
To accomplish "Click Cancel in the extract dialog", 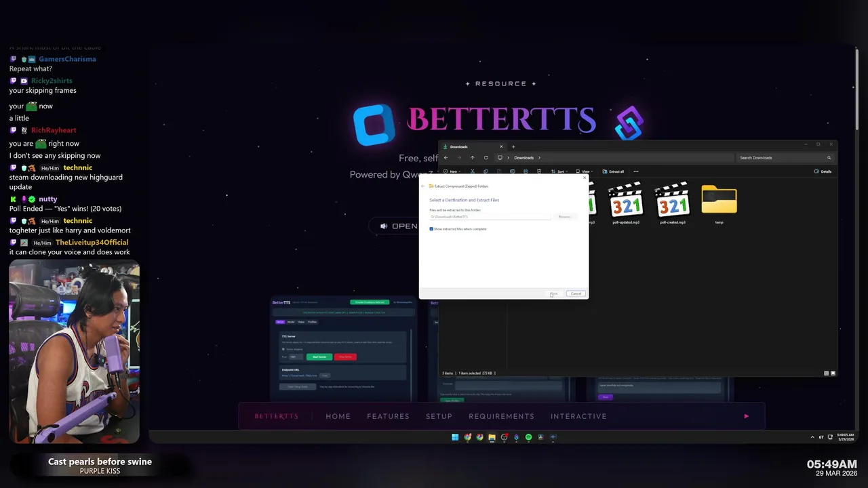I will [x=576, y=293].
